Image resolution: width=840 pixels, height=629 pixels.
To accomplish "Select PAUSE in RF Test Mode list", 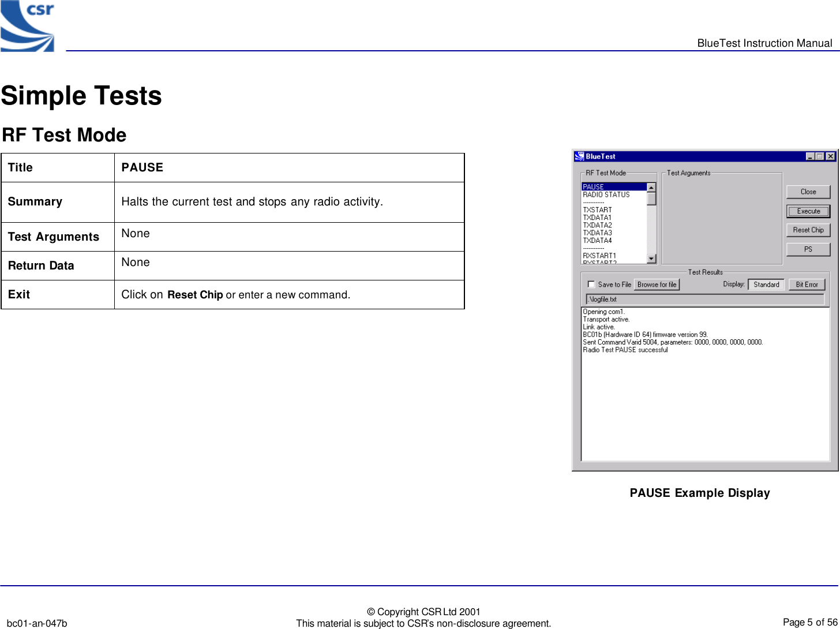I will point(614,187).
